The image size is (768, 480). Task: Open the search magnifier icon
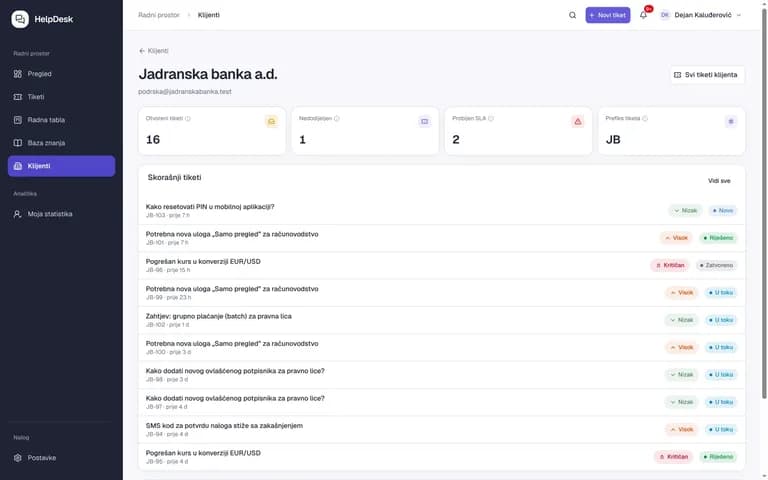pyautogui.click(x=572, y=15)
